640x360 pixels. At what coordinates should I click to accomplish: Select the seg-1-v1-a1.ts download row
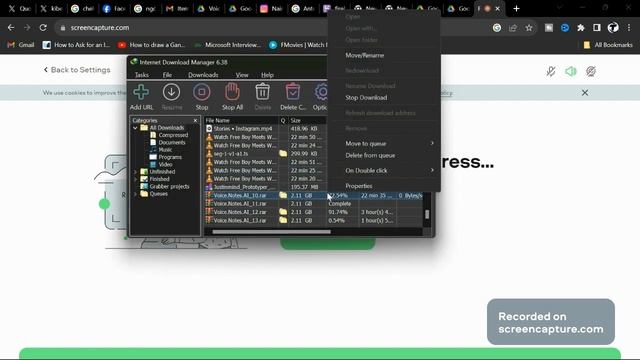click(x=265, y=153)
